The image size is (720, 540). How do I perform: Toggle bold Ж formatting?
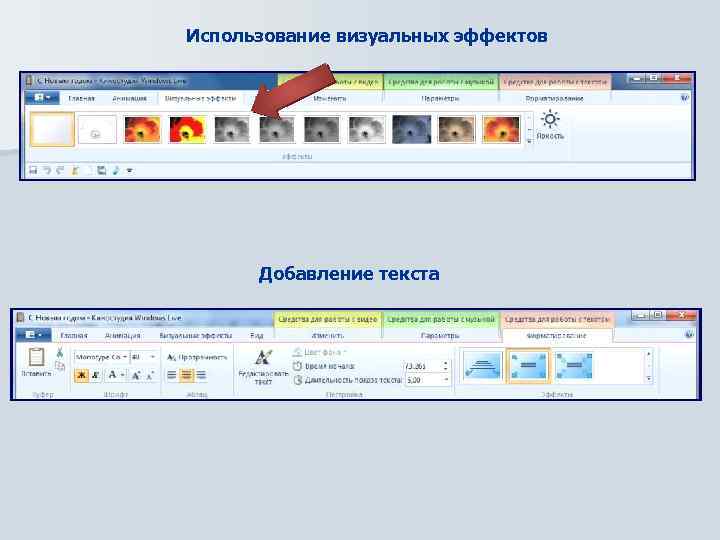81,375
